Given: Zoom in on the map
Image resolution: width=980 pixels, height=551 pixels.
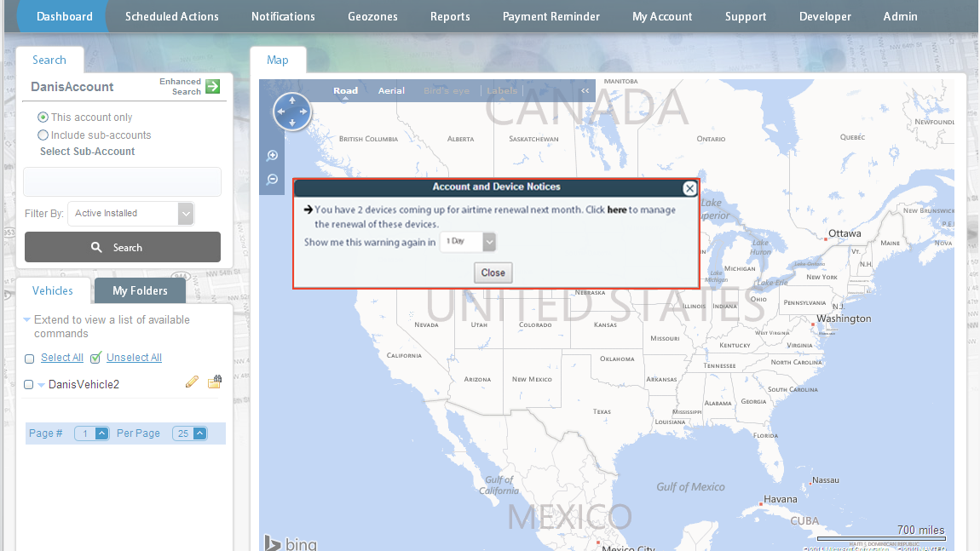Looking at the screenshot, I should (273, 156).
